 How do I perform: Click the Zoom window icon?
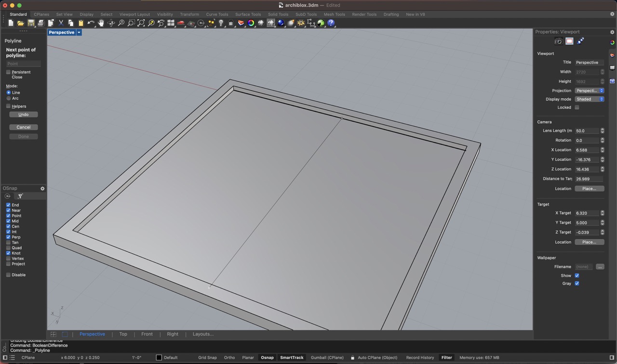pos(131,23)
